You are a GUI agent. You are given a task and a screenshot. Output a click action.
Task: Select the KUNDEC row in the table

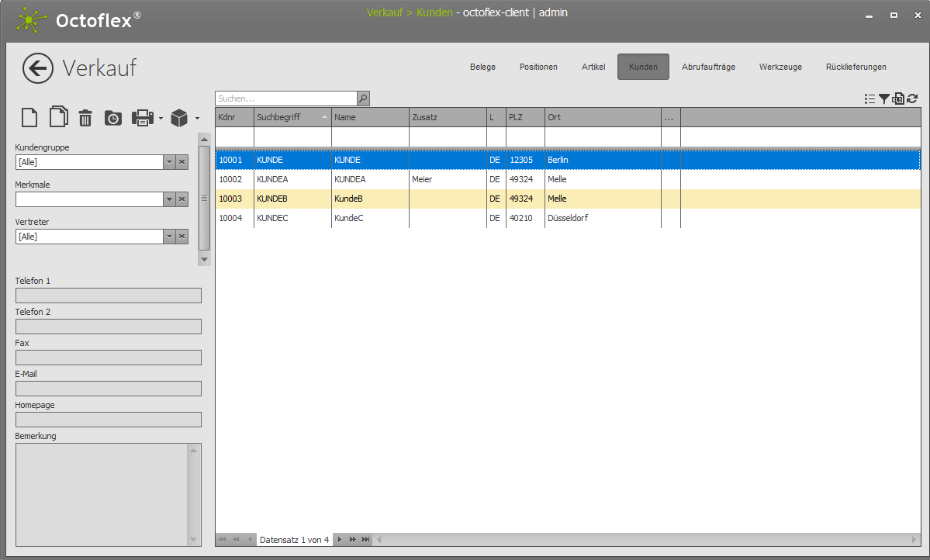tap(271, 218)
